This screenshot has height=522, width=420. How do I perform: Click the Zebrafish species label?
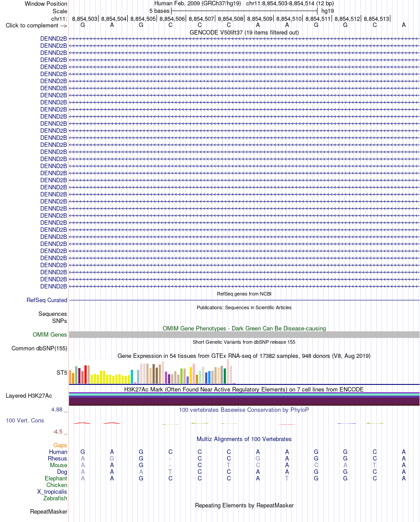tap(55, 499)
